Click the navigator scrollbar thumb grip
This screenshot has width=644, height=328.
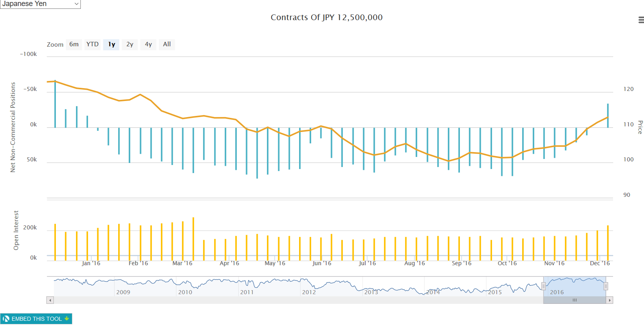tap(574, 300)
